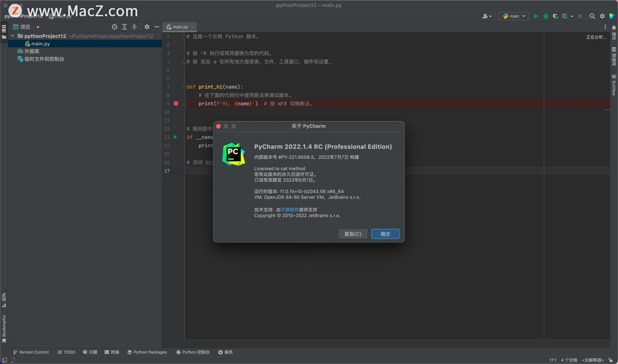The width and height of the screenshot is (618, 364).
Task: Collapse all items in project panel
Action: coord(134,27)
